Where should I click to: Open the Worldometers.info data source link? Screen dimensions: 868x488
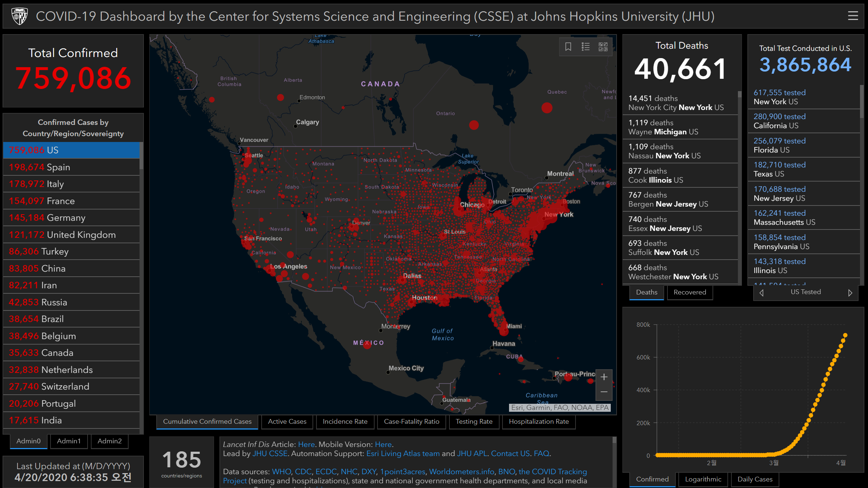tap(461, 472)
